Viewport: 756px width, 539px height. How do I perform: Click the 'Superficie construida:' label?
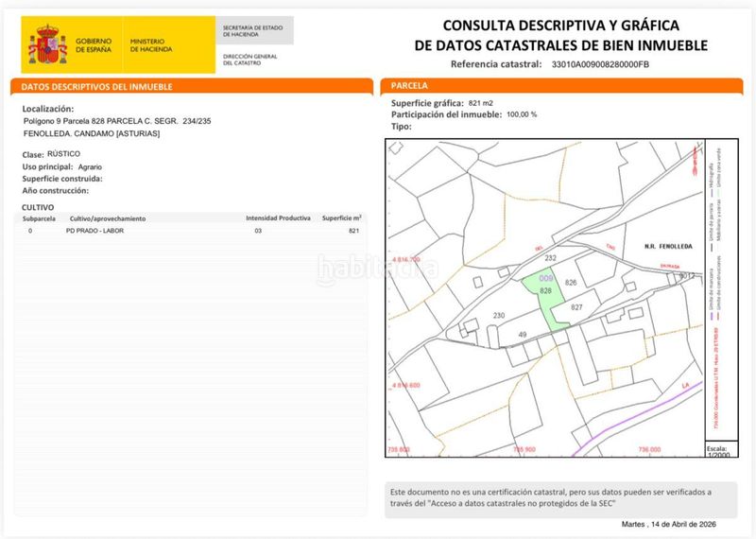pos(62,179)
